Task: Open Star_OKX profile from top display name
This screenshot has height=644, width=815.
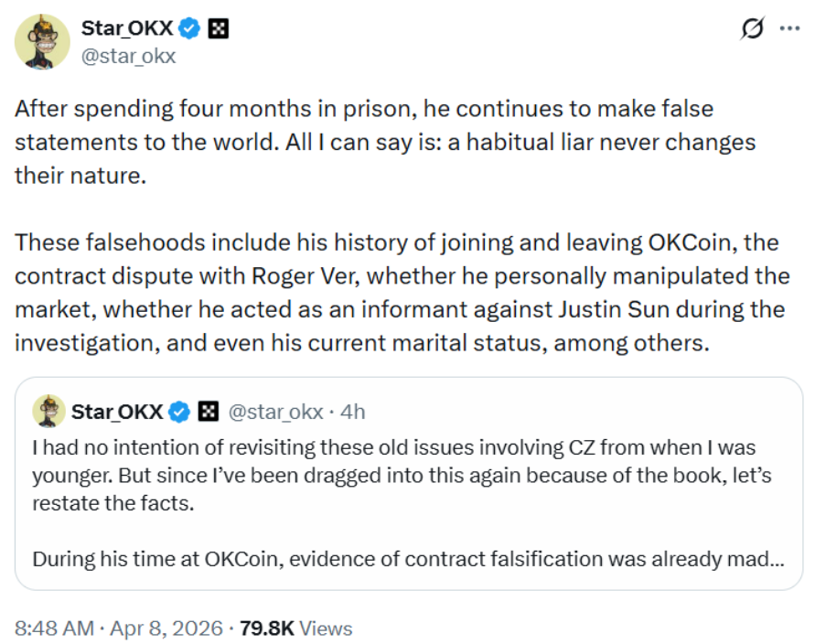Action: (x=127, y=29)
